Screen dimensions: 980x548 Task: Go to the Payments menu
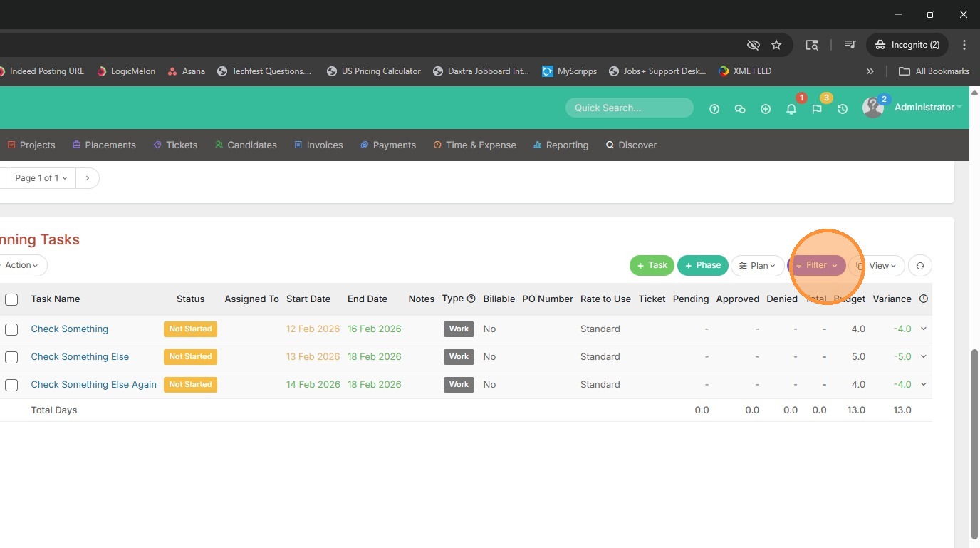388,145
